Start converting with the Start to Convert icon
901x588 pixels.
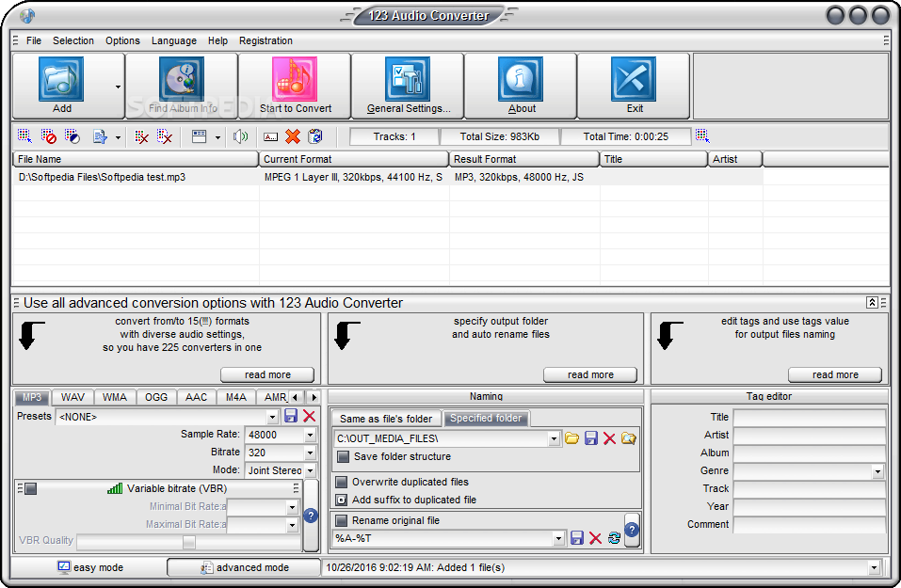tap(294, 79)
